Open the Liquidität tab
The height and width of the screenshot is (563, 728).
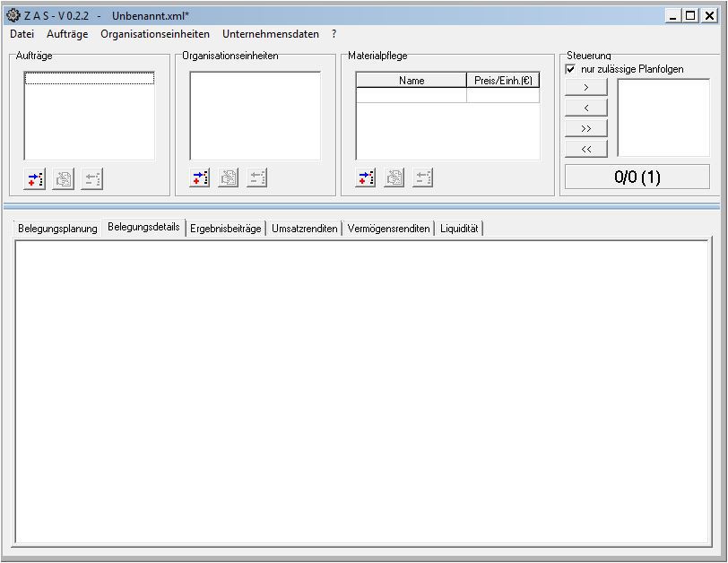459,229
